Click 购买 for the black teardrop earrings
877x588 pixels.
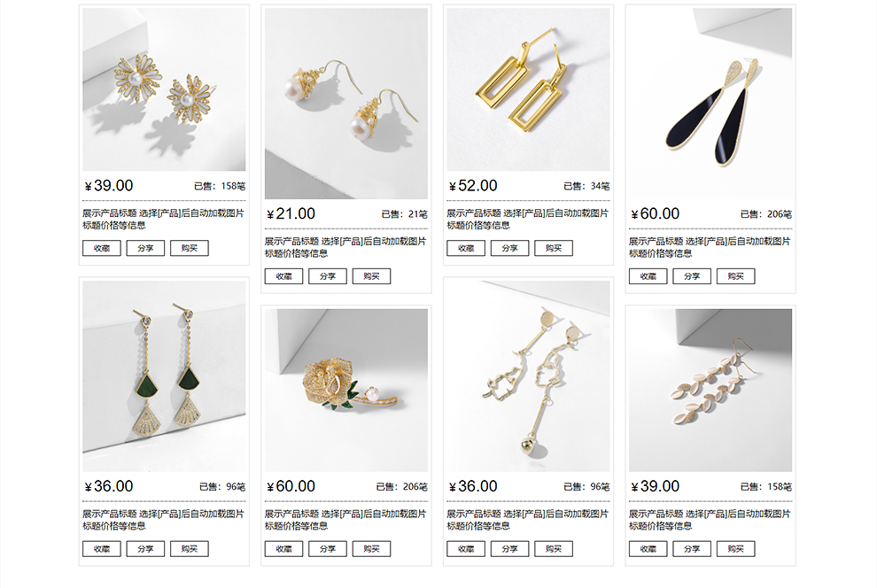pyautogui.click(x=736, y=276)
